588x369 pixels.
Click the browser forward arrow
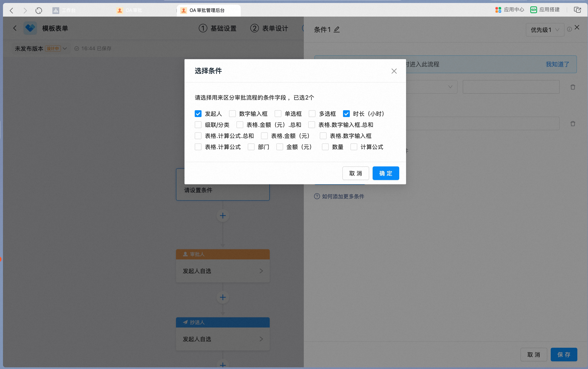click(25, 10)
